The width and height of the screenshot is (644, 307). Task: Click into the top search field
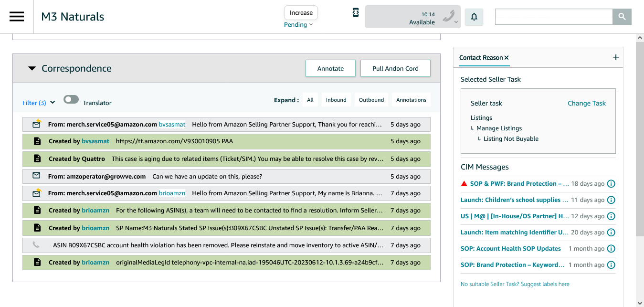(554, 17)
